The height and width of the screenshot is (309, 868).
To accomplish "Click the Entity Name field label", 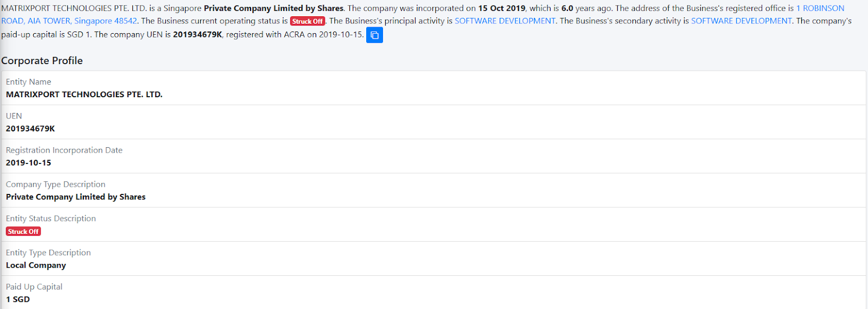I will tap(28, 82).
